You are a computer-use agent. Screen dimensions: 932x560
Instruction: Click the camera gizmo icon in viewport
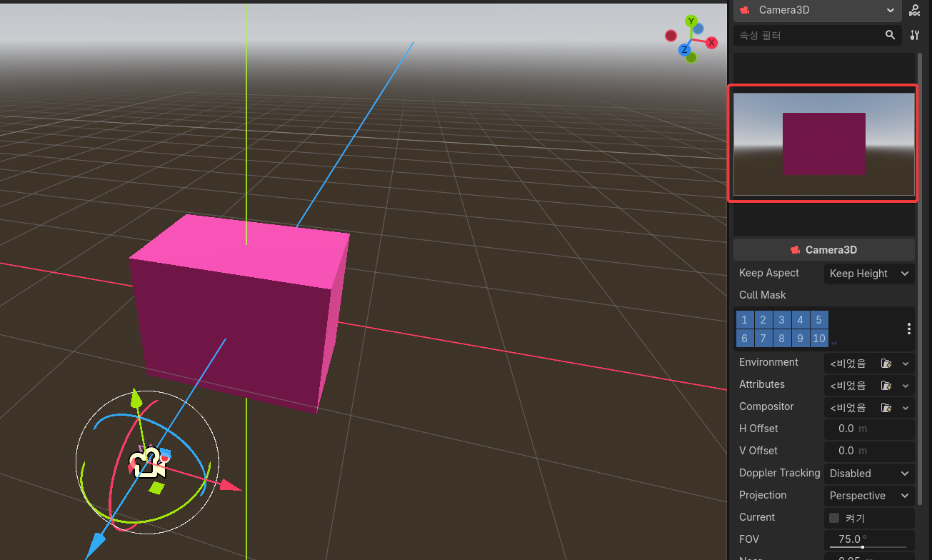(x=148, y=462)
